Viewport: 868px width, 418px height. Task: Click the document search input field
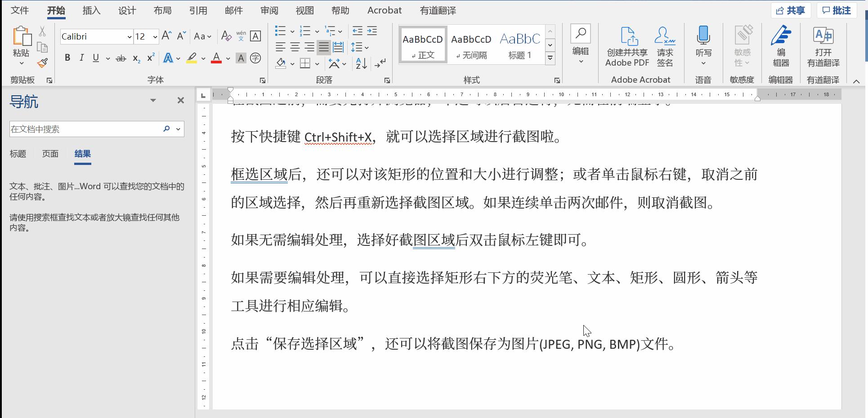coord(85,129)
